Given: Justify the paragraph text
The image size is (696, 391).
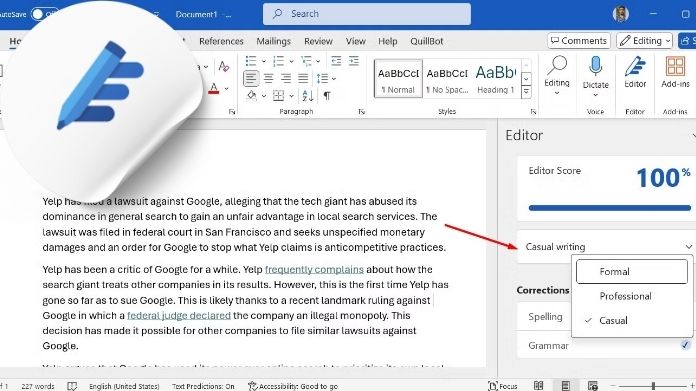Looking at the screenshot, I should pos(303,79).
